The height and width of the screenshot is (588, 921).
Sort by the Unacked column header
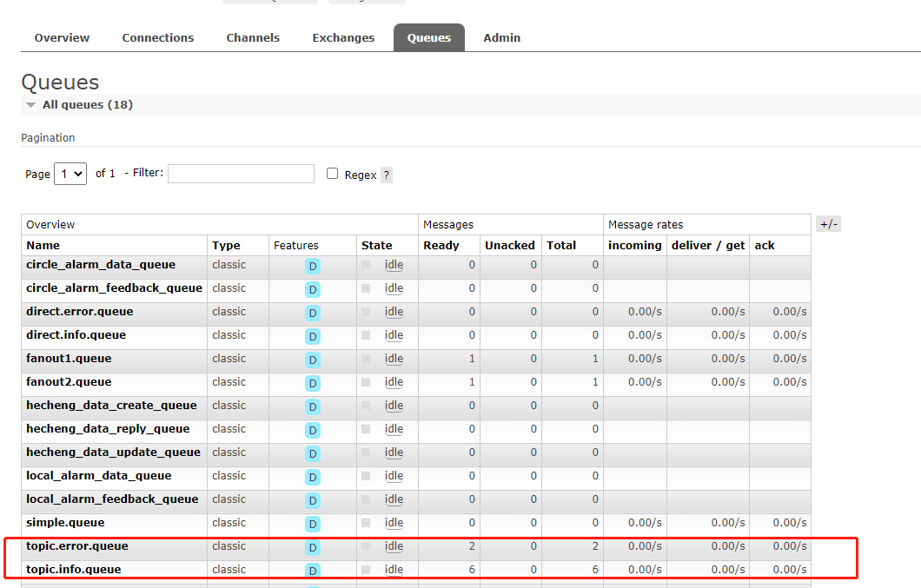(510, 246)
